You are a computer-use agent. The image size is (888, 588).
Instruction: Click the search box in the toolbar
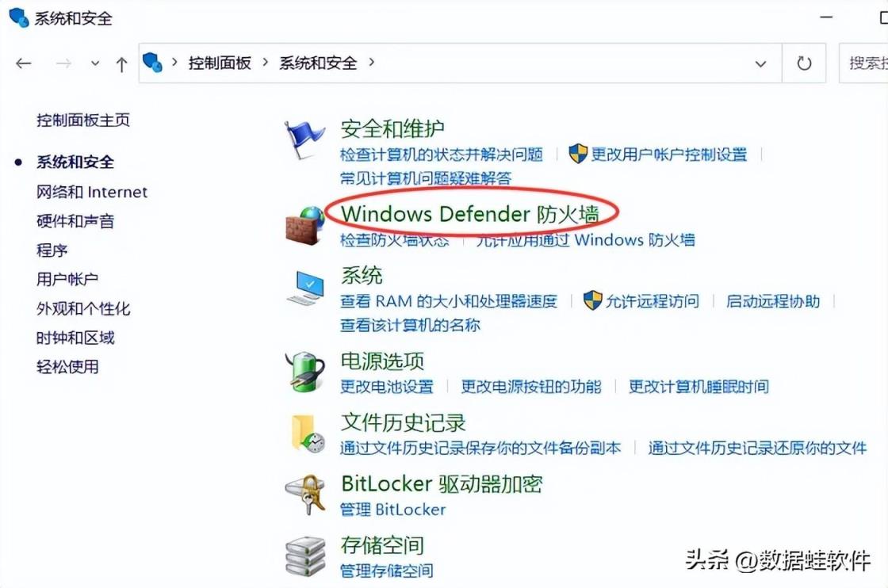point(863,63)
